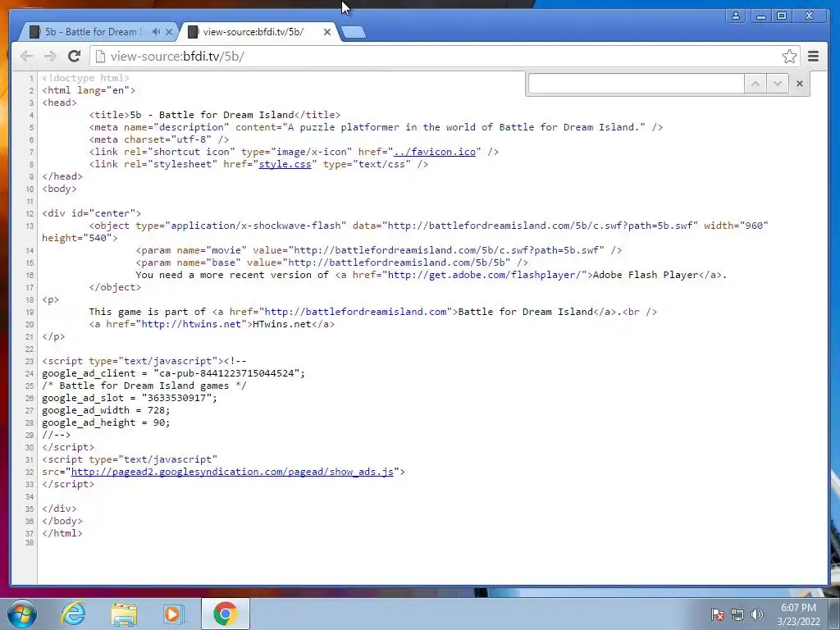The width and height of the screenshot is (840, 630).
Task: Open the Chrome hamburger menu
Action: [x=813, y=57]
